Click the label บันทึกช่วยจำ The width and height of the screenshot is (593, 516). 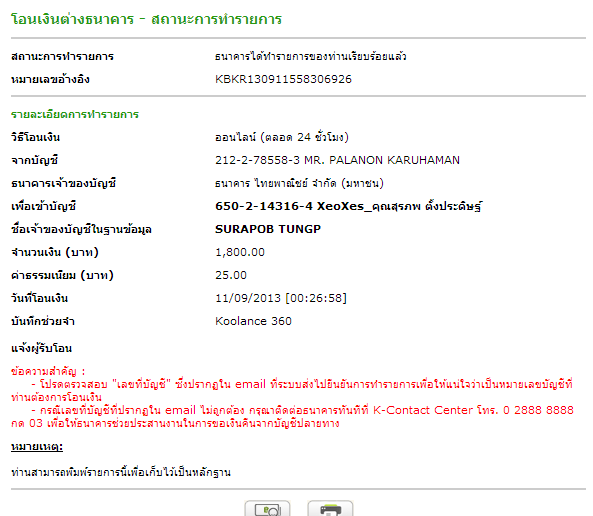(x=43, y=321)
